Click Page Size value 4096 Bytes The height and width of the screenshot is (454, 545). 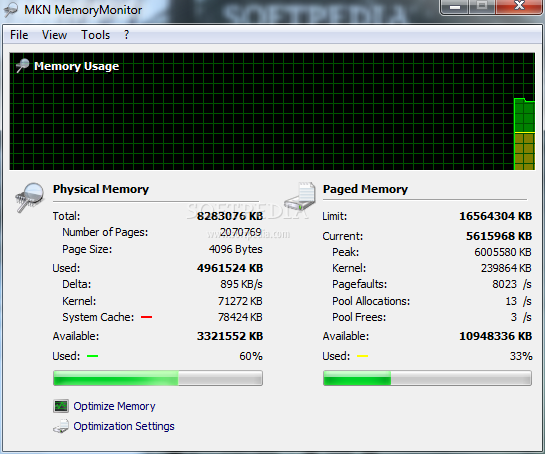tap(236, 249)
